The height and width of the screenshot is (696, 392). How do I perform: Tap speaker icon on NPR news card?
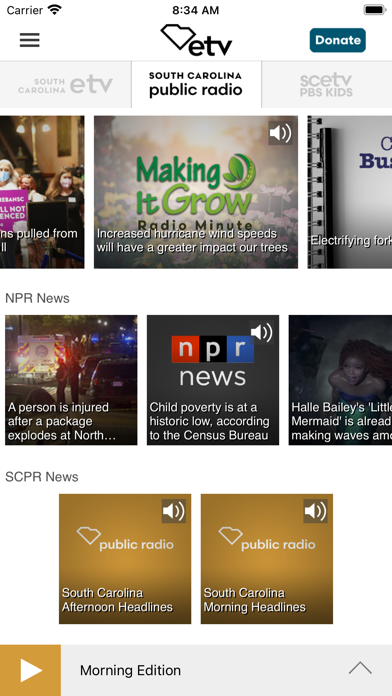pos(261,332)
